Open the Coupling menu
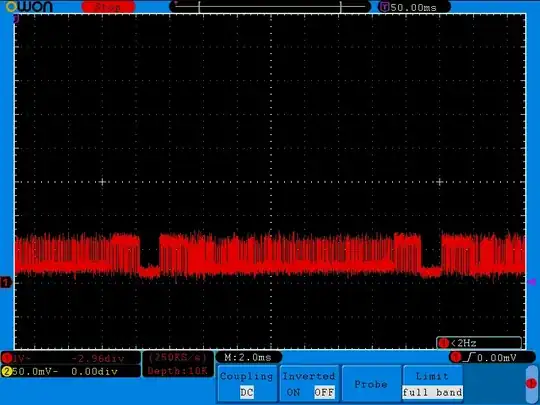540x405 pixels. pyautogui.click(x=247, y=384)
